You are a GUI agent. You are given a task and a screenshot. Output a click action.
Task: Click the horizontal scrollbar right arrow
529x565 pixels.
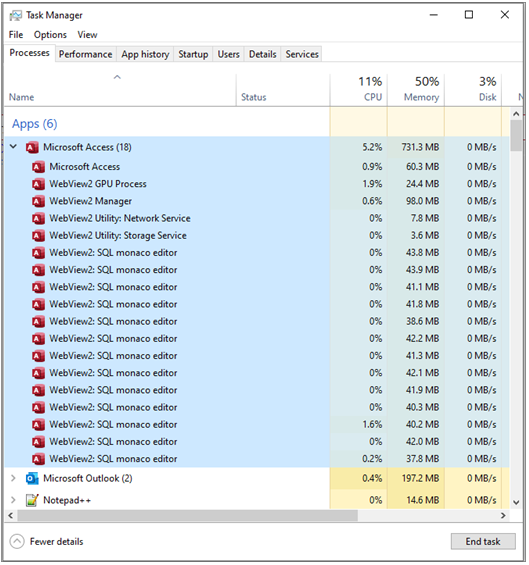click(503, 516)
